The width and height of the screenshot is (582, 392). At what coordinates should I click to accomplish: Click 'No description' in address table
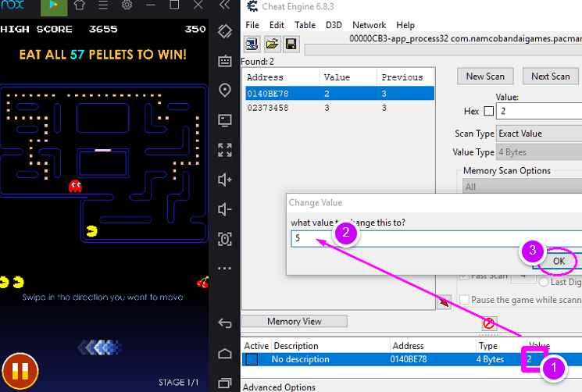point(300,359)
